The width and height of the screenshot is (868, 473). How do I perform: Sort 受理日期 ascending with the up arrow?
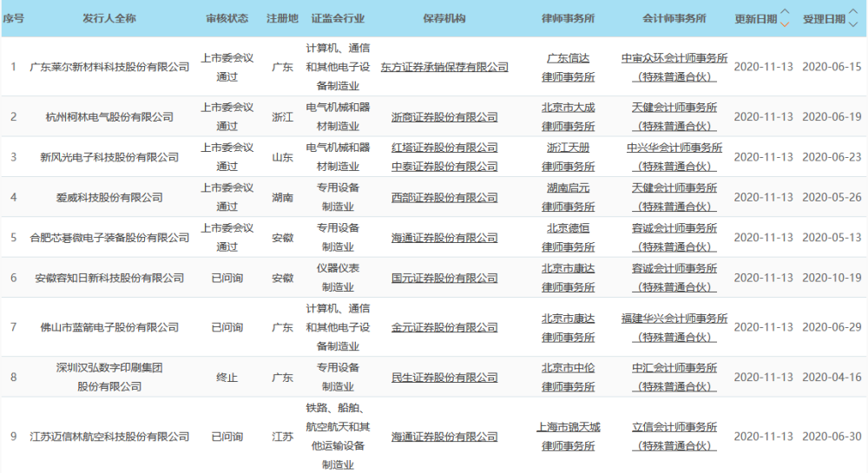tap(853, 12)
